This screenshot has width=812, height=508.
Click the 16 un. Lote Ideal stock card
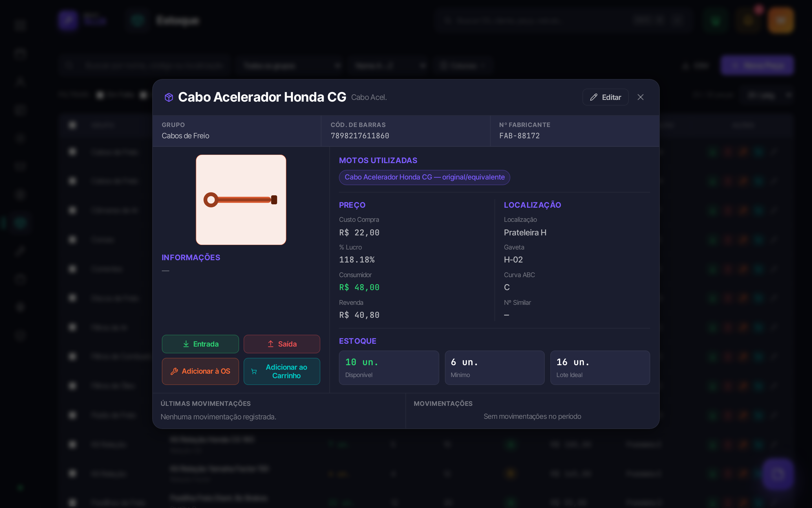tap(600, 367)
